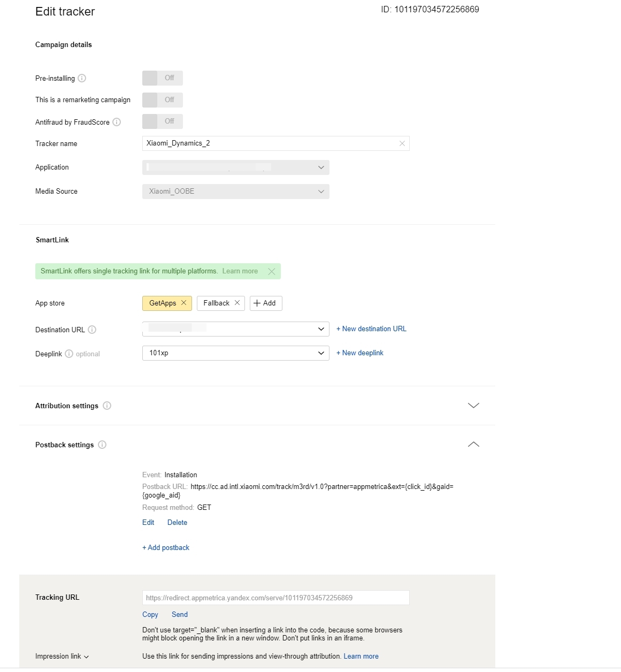Toggle the Pre-installing switch
The height and width of the screenshot is (672, 621).
click(162, 78)
